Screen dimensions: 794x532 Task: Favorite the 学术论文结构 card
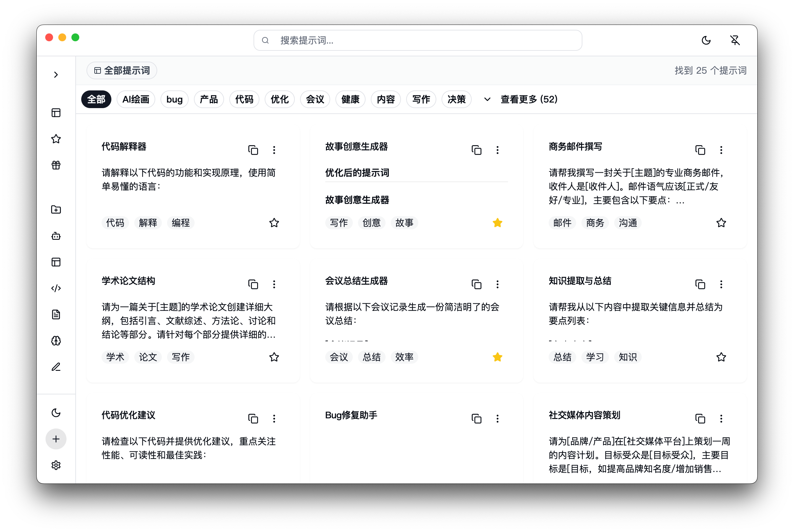(x=274, y=357)
